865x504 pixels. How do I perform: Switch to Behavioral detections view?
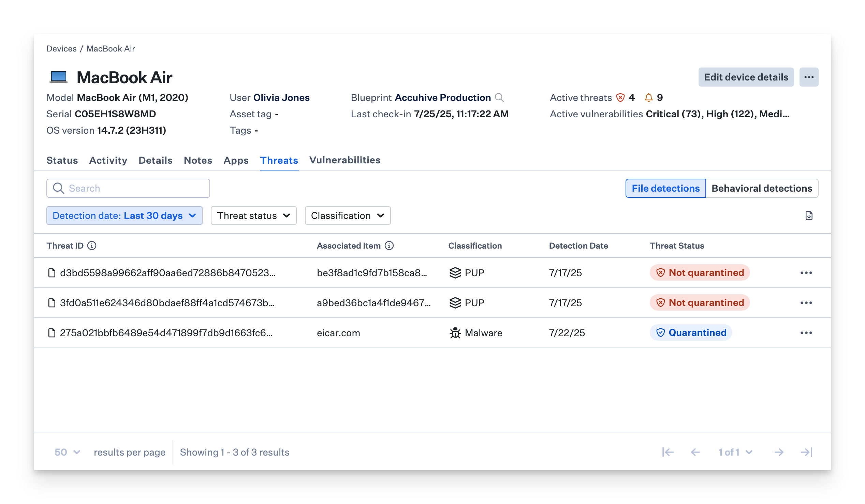click(762, 188)
